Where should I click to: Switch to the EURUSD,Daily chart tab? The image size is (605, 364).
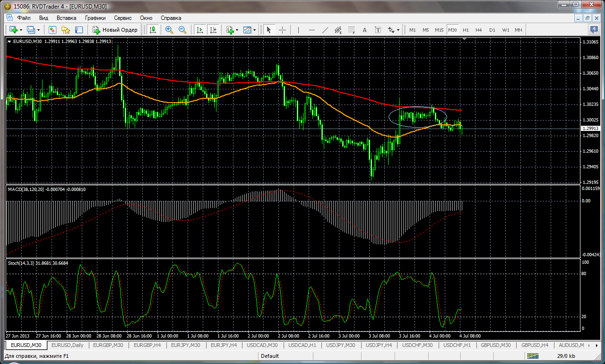[68, 345]
